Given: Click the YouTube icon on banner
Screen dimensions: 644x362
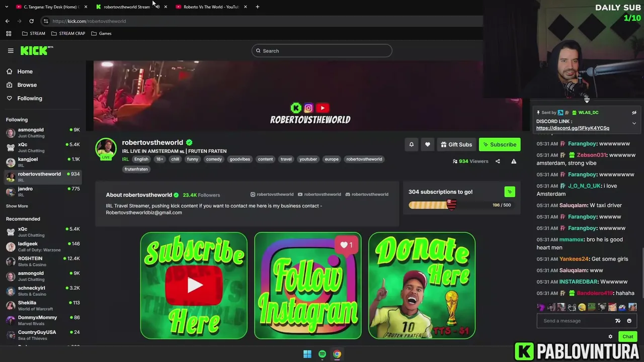Looking at the screenshot, I should [x=323, y=108].
